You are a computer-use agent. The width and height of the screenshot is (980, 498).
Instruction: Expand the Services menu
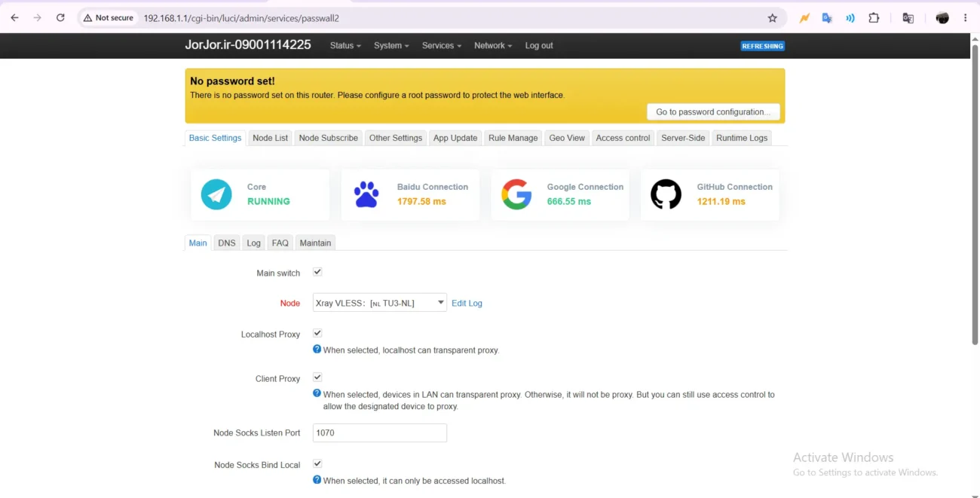click(x=442, y=46)
